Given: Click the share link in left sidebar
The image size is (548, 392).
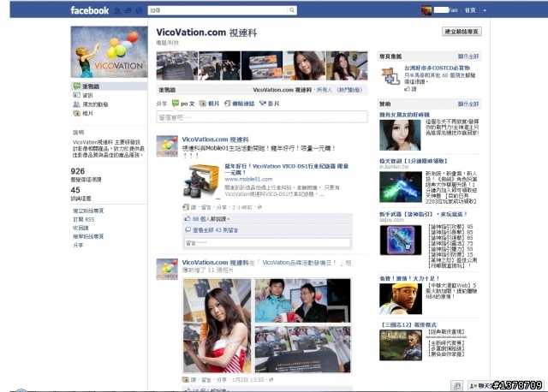Looking at the screenshot, I should [78, 245].
